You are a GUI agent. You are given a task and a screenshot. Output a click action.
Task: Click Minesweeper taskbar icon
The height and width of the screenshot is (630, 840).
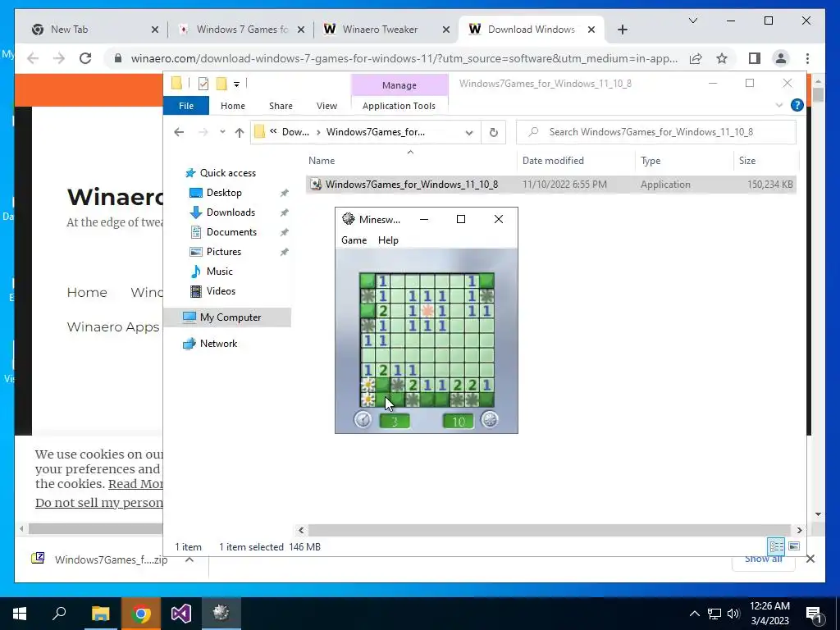pos(221,614)
